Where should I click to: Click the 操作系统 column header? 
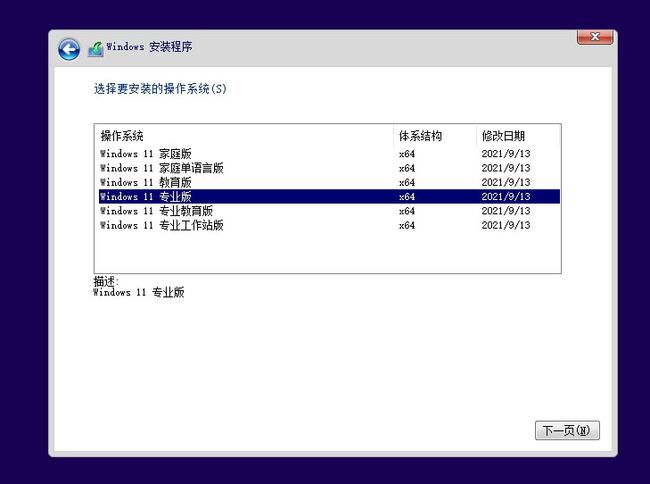point(246,136)
